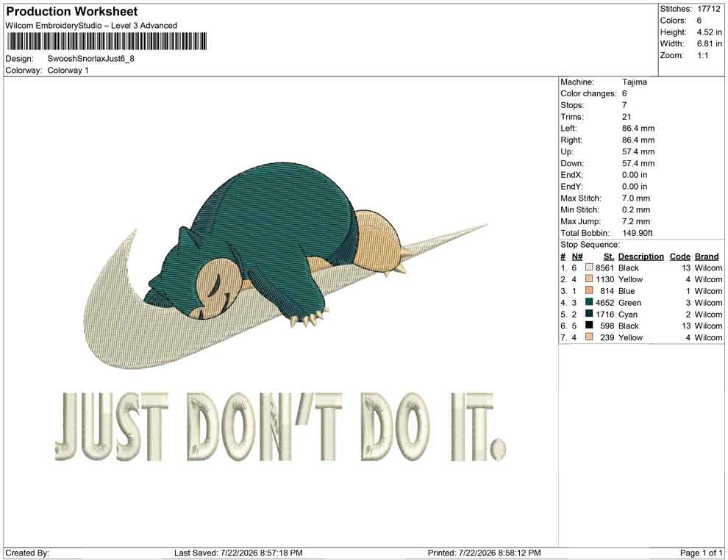The image size is (728, 560).
Task: Click the Max Jump value 7.2 mm
Action: coord(636,221)
